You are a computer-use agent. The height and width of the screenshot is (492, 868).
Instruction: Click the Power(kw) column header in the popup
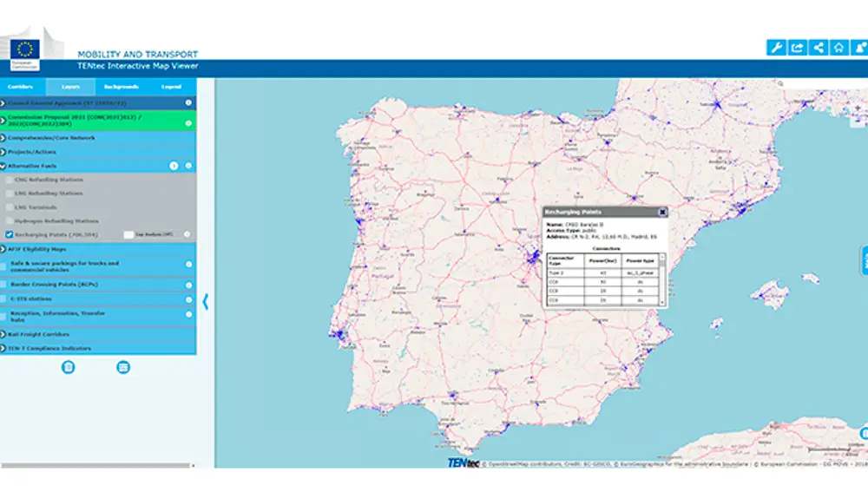tap(603, 260)
